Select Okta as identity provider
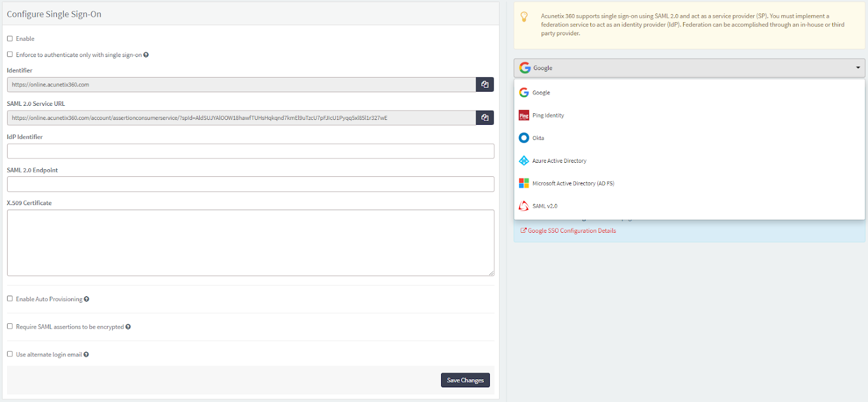Image resolution: width=868 pixels, height=402 pixels. point(690,138)
